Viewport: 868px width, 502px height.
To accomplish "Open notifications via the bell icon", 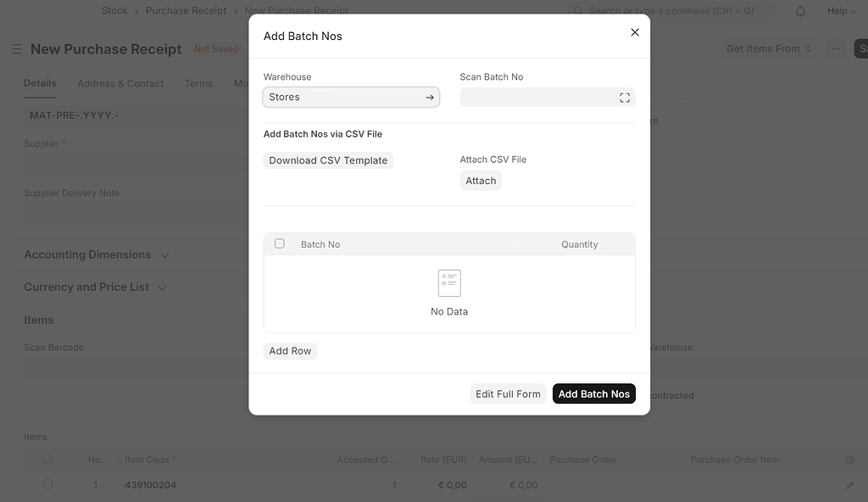I will click(799, 10).
